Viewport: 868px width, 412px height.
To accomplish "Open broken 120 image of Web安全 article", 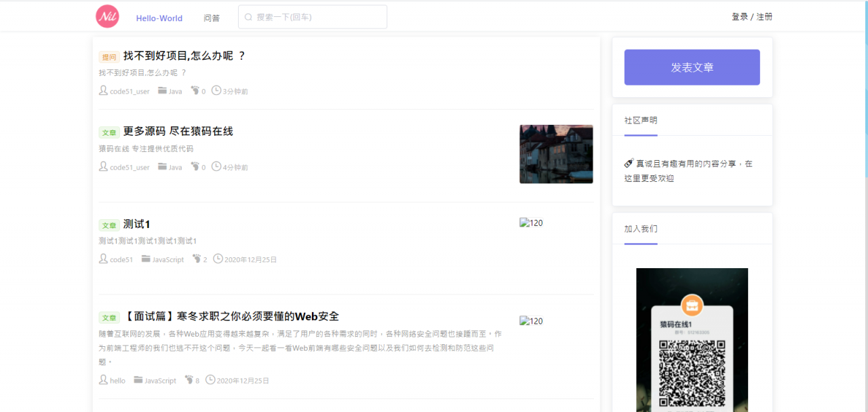I will 531,321.
